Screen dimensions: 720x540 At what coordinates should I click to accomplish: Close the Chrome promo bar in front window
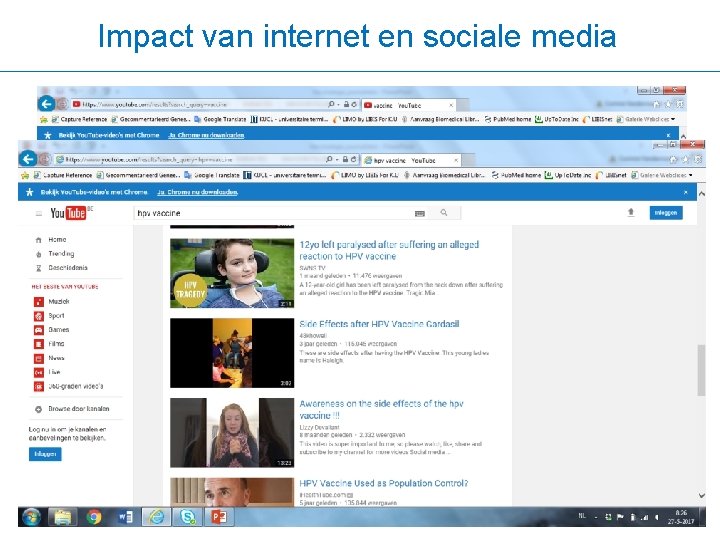tap(686, 192)
